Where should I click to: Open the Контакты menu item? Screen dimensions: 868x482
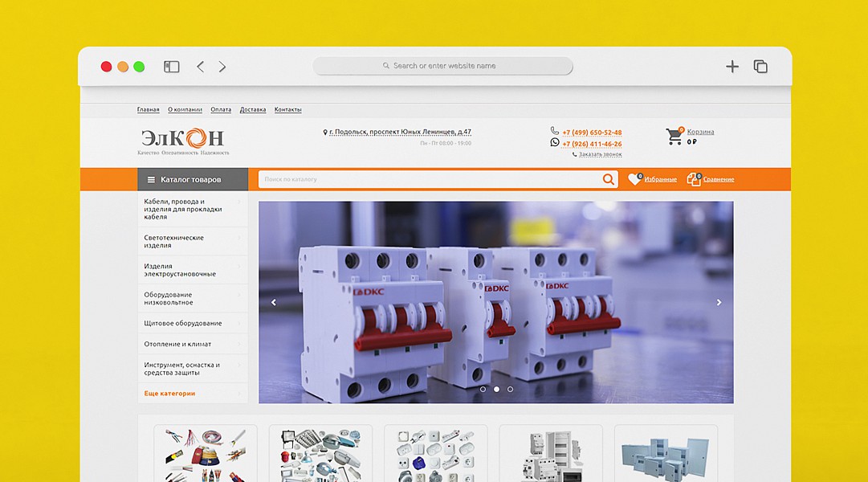click(x=287, y=110)
